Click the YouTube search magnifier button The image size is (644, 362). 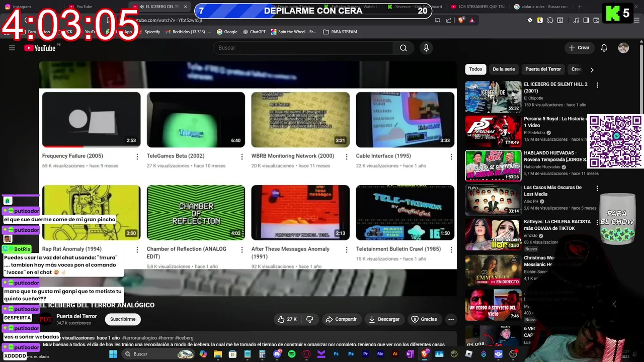click(404, 48)
